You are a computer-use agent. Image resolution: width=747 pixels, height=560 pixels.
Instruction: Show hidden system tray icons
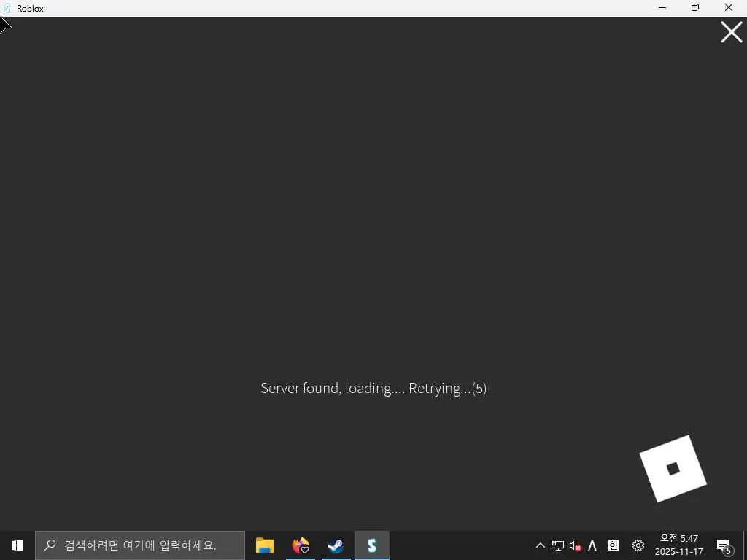tap(540, 545)
